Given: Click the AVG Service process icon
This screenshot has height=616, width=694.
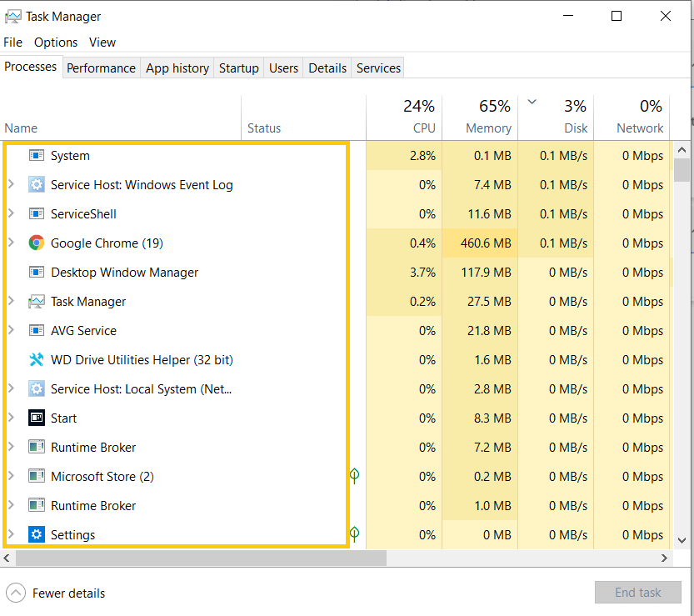Looking at the screenshot, I should [x=37, y=330].
